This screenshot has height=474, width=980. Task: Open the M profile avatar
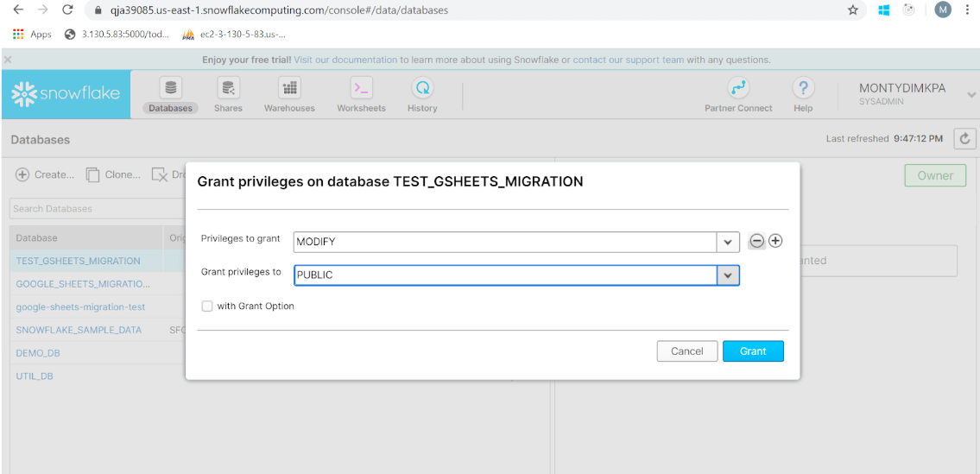pos(943,10)
